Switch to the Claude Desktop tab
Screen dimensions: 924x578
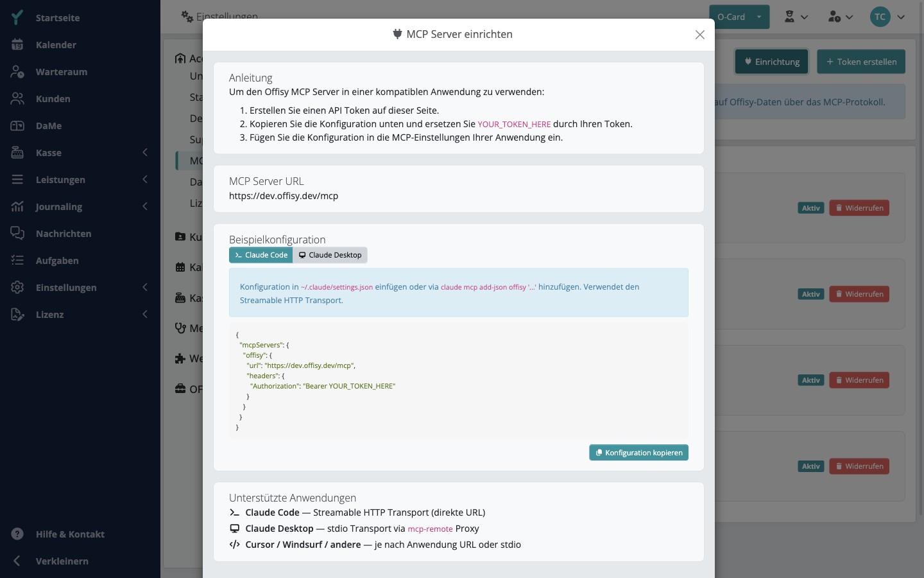point(330,255)
